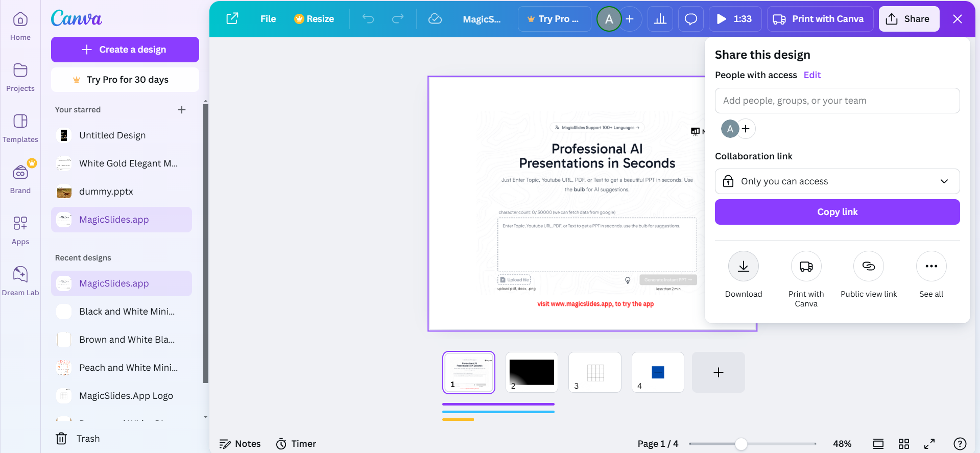Open the Templates sidebar section
Screen dimensions: 980x453
tap(20, 129)
